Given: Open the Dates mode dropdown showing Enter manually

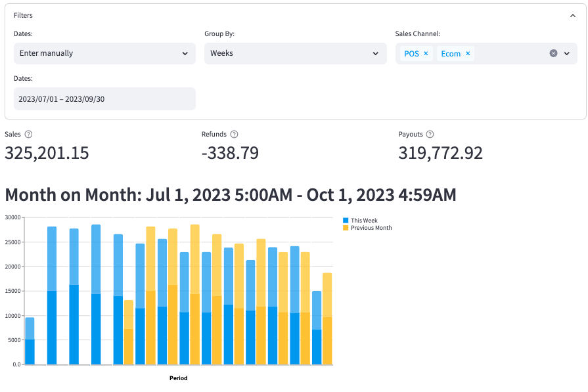Looking at the screenshot, I should coord(104,53).
